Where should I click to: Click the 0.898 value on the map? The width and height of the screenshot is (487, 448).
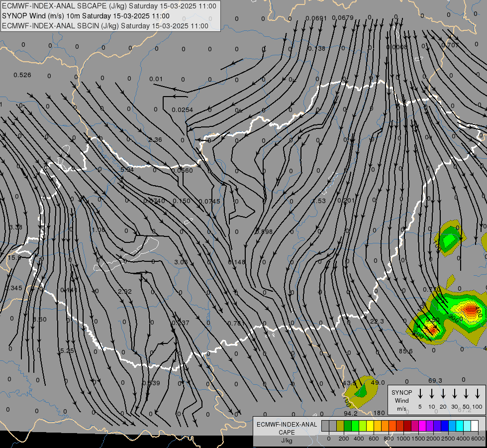pos(264,231)
